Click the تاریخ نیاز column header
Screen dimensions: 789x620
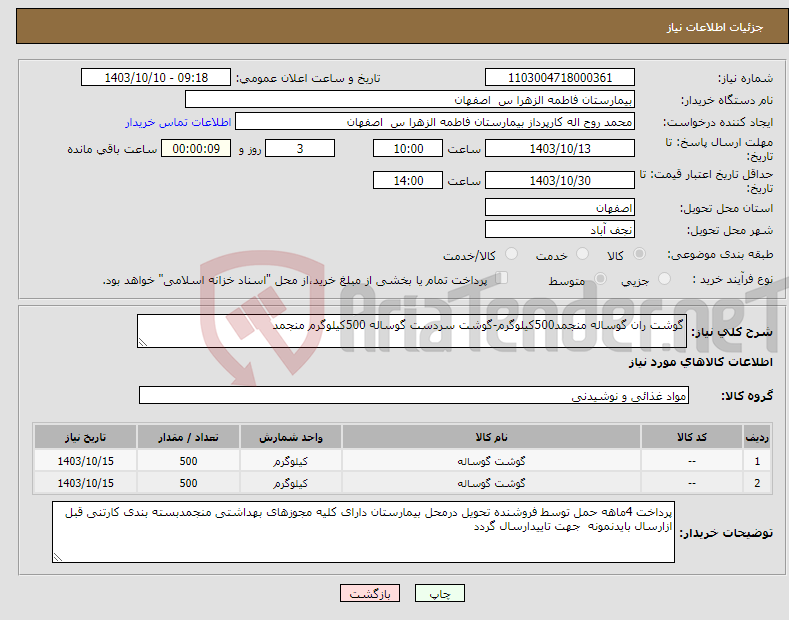click(86, 437)
